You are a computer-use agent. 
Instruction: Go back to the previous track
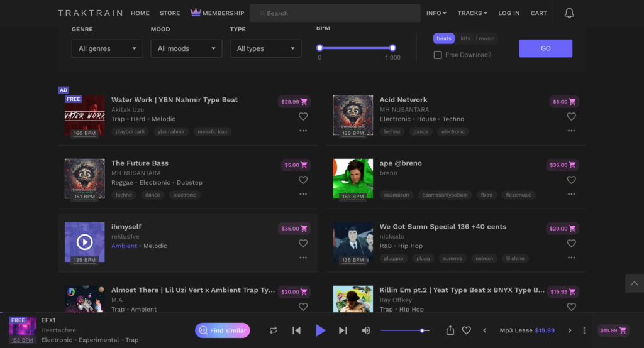tap(296, 330)
